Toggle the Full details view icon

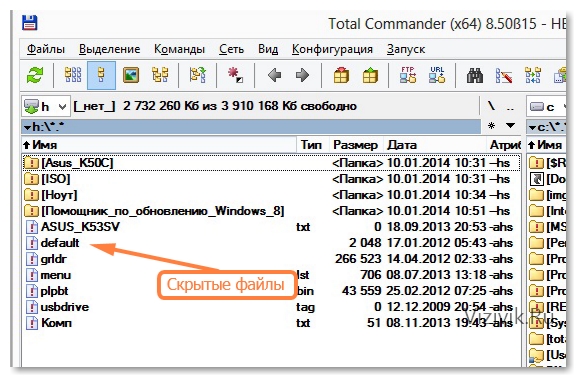[101, 75]
